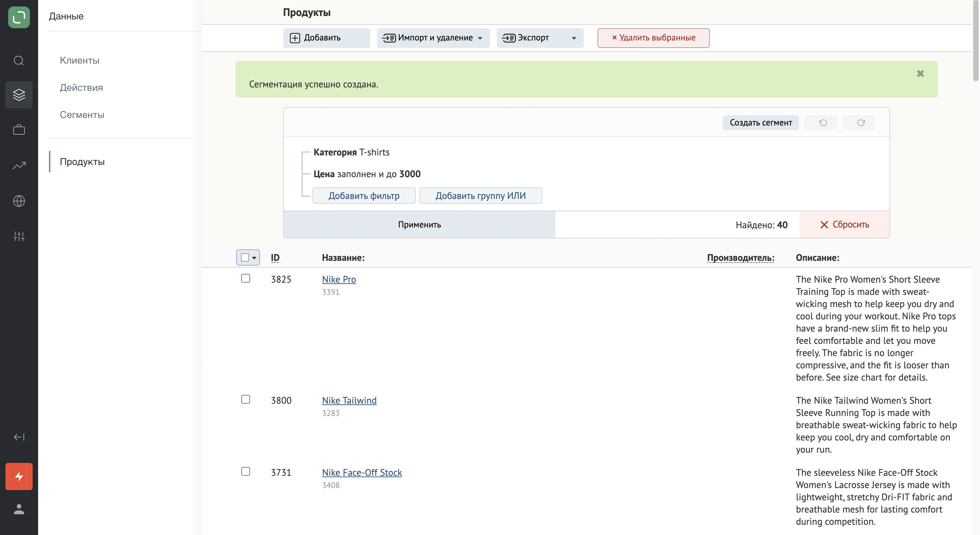Collapse the sidebar with arrow icon
This screenshot has width=980, height=535.
click(19, 437)
